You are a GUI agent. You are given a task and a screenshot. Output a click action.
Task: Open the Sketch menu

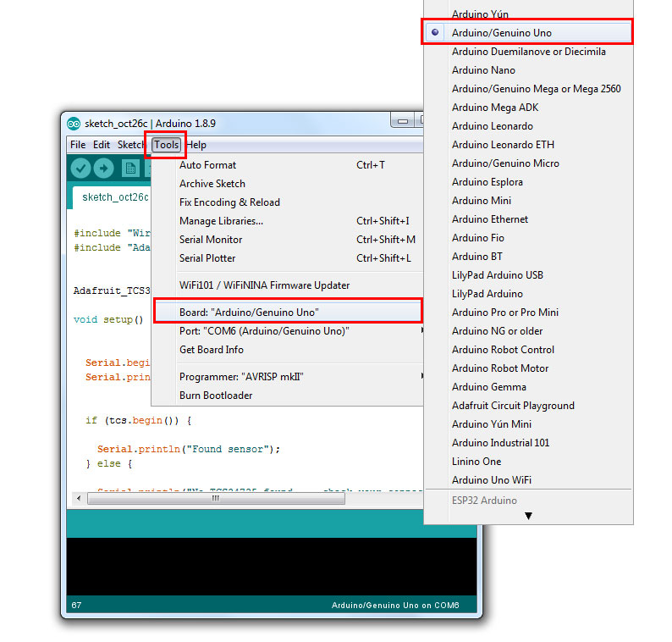[130, 145]
